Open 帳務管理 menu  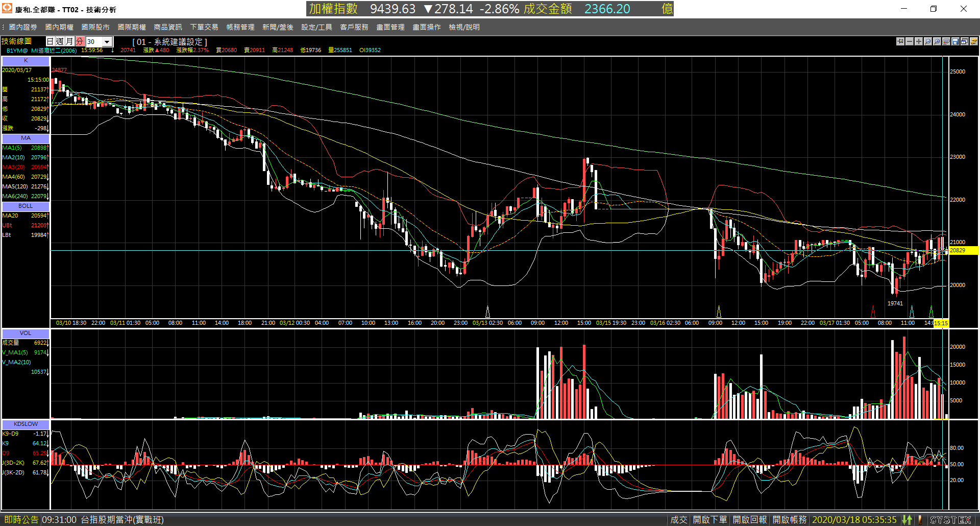[240, 27]
